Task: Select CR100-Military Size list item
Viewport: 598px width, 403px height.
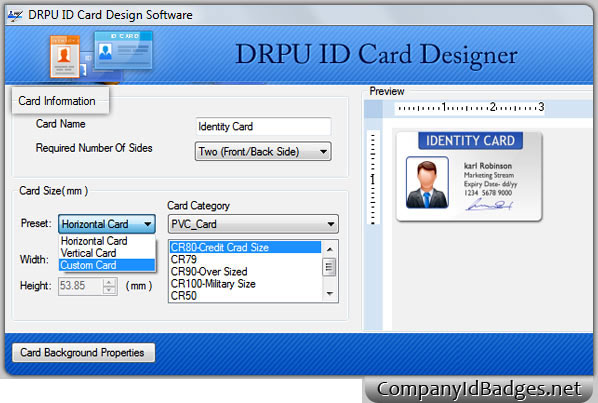Action: (245, 284)
